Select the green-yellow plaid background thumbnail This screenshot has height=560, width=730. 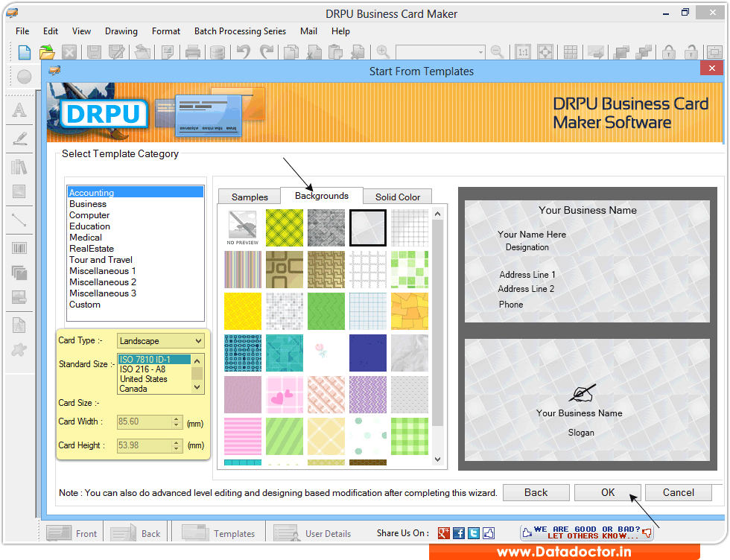click(x=285, y=228)
